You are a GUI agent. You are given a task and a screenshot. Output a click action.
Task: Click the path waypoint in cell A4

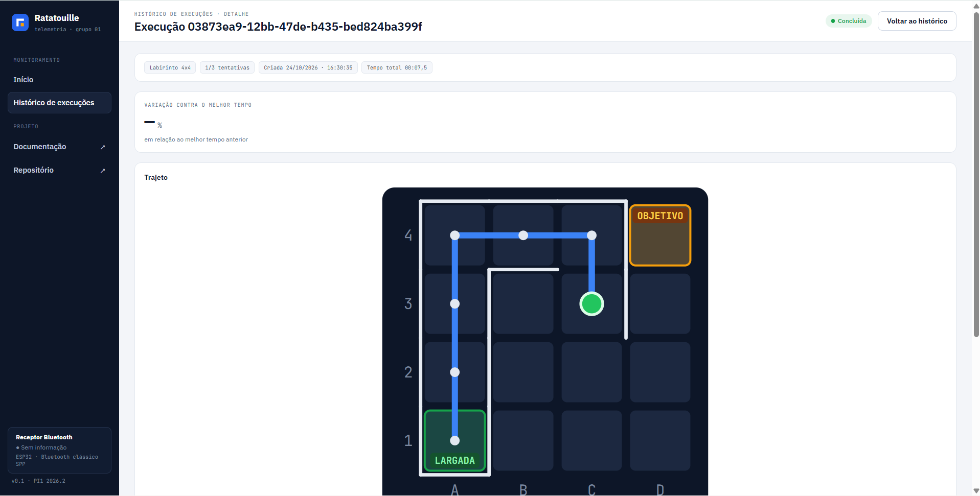tap(455, 235)
